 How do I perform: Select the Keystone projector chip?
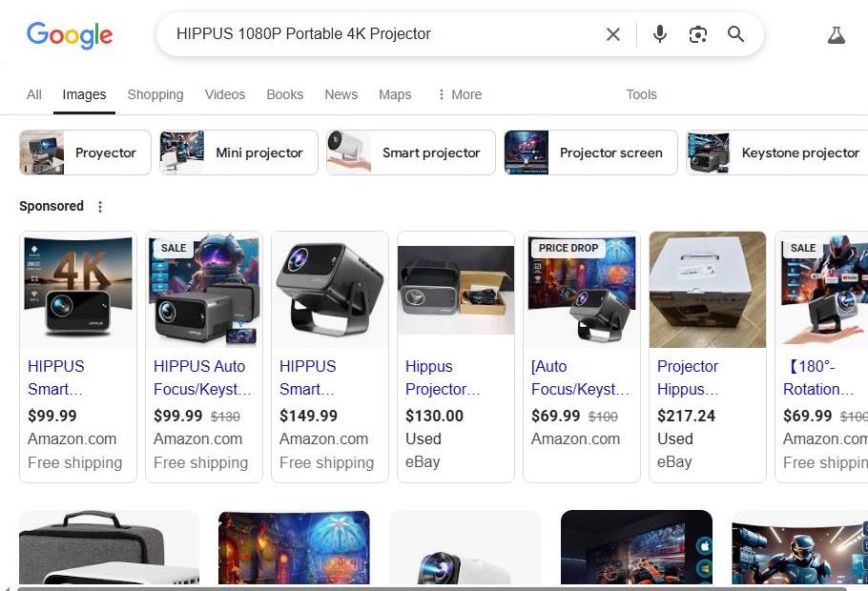pyautogui.click(x=776, y=153)
